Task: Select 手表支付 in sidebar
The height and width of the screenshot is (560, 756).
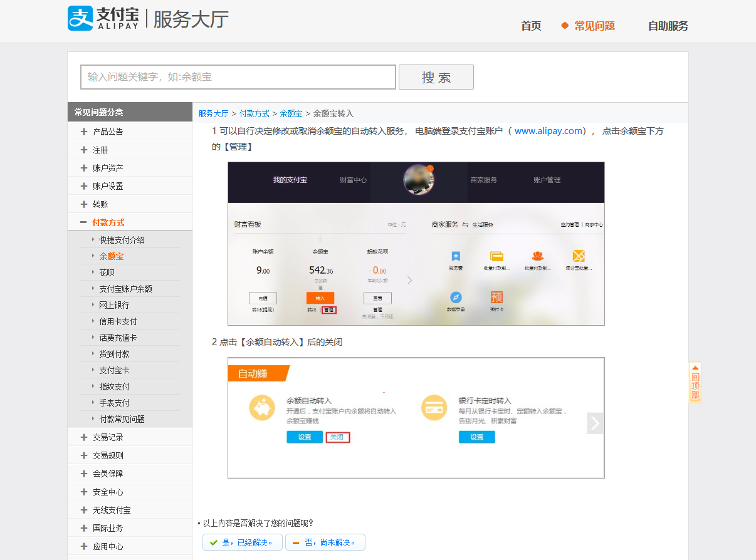Action: (114, 403)
